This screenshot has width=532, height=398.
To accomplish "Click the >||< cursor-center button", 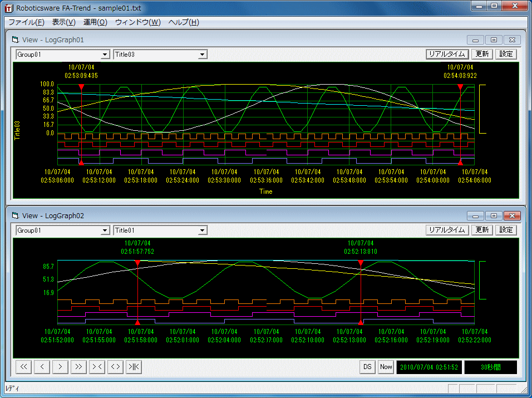I will (134, 367).
